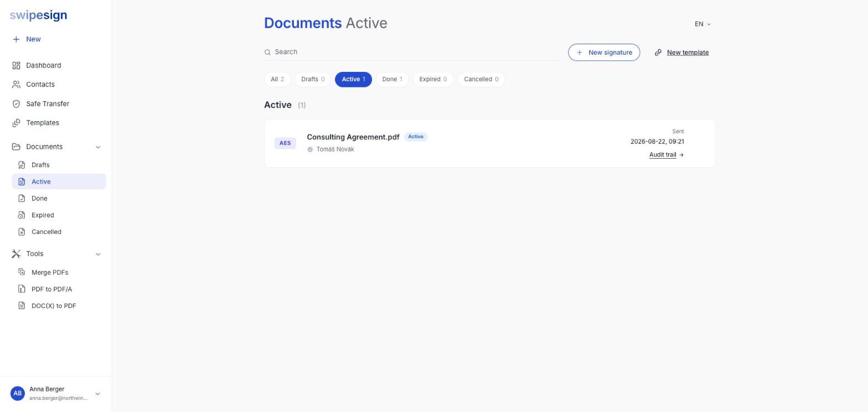Click the DOC(X) to PDF icon

[x=22, y=306]
